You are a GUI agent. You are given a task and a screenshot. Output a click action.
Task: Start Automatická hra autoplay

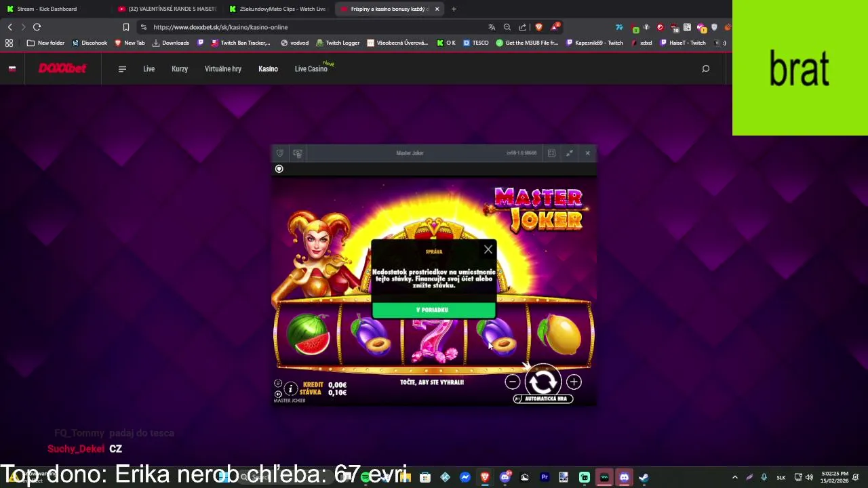[543, 399]
